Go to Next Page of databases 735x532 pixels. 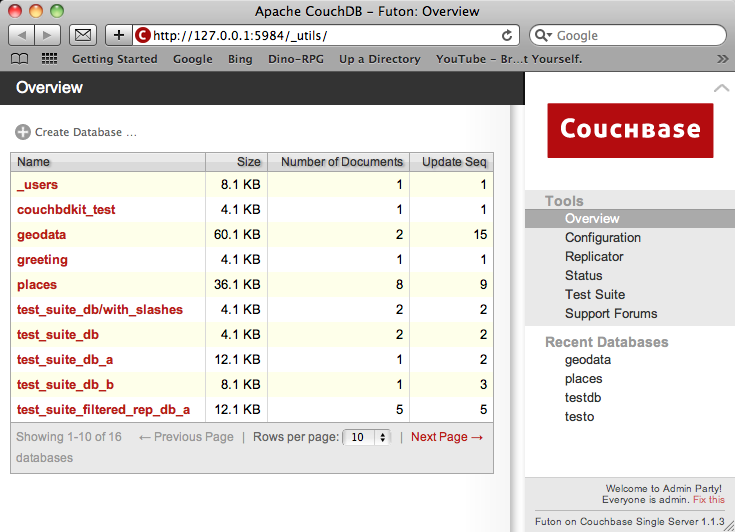446,437
